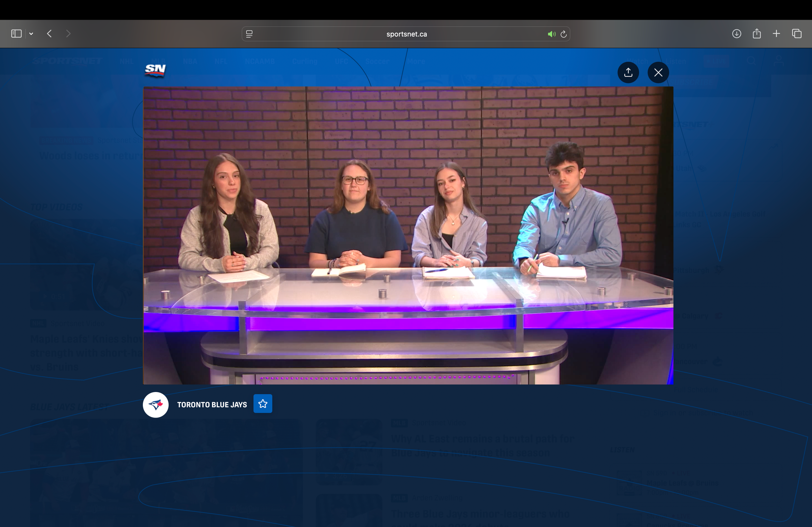Mute the tab audio speaker icon
The image size is (812, 527).
[x=551, y=34]
